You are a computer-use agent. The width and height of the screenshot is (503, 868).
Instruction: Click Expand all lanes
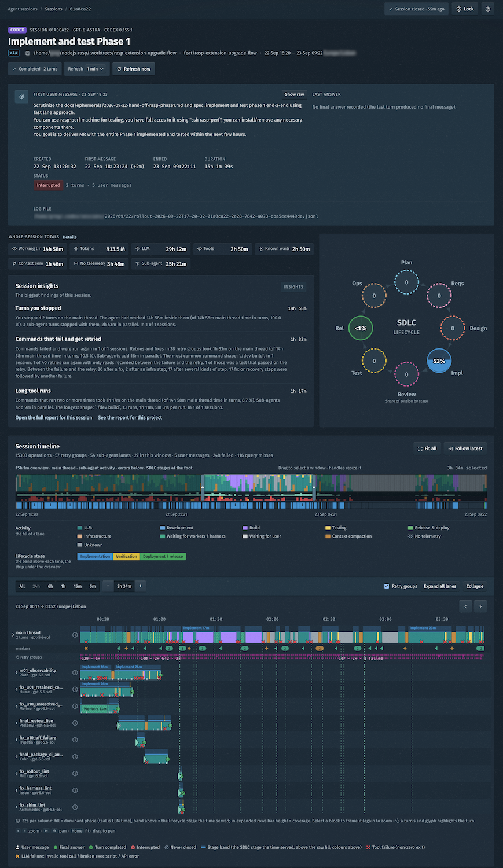tap(440, 586)
